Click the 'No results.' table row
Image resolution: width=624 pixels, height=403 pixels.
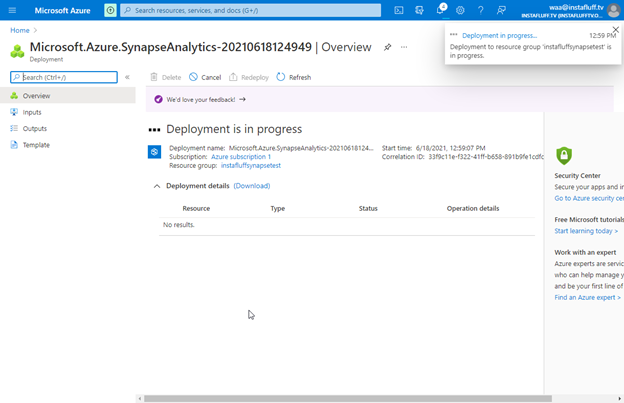click(347, 225)
